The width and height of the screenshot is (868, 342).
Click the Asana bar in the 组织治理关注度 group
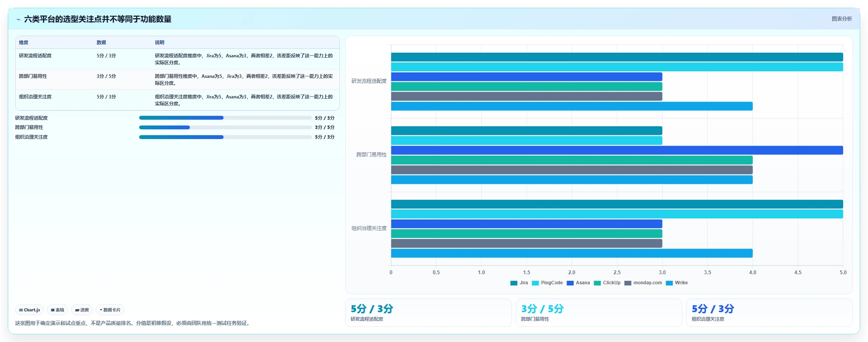pos(527,224)
